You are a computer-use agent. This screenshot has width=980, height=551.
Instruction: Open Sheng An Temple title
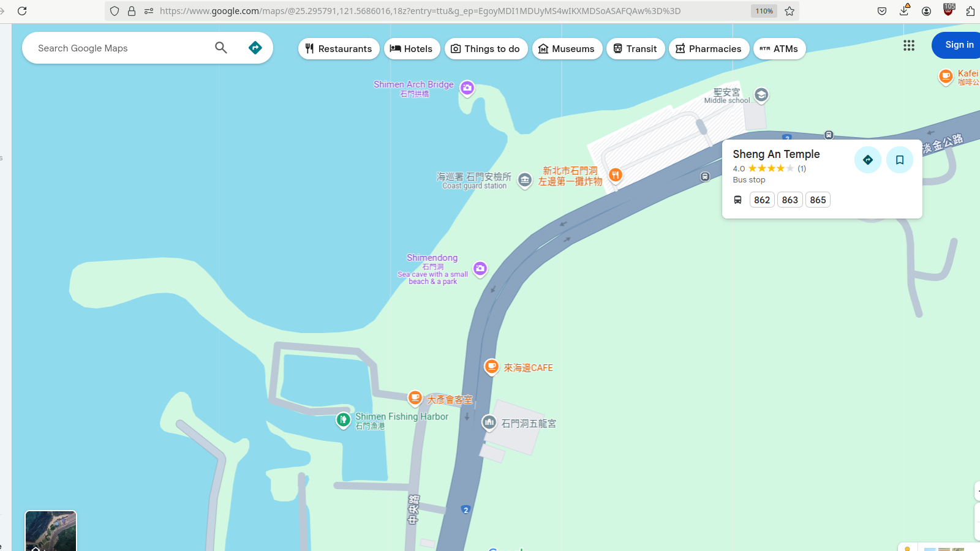(776, 154)
